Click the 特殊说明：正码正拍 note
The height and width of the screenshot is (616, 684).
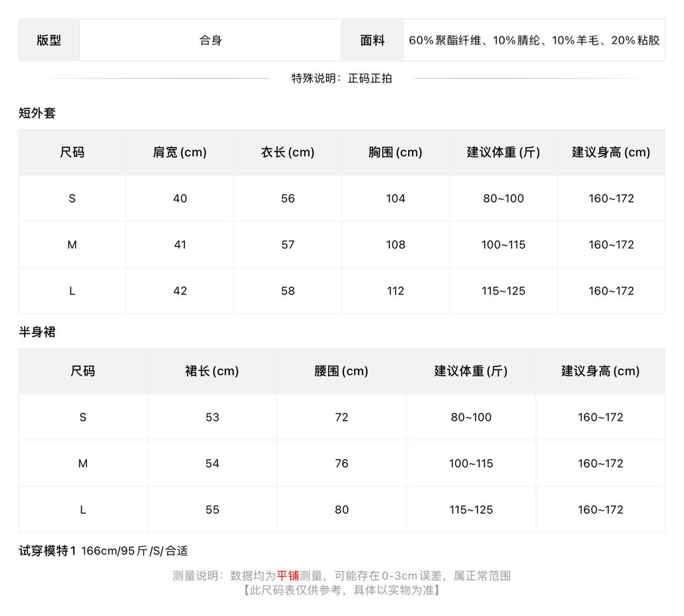click(x=341, y=79)
